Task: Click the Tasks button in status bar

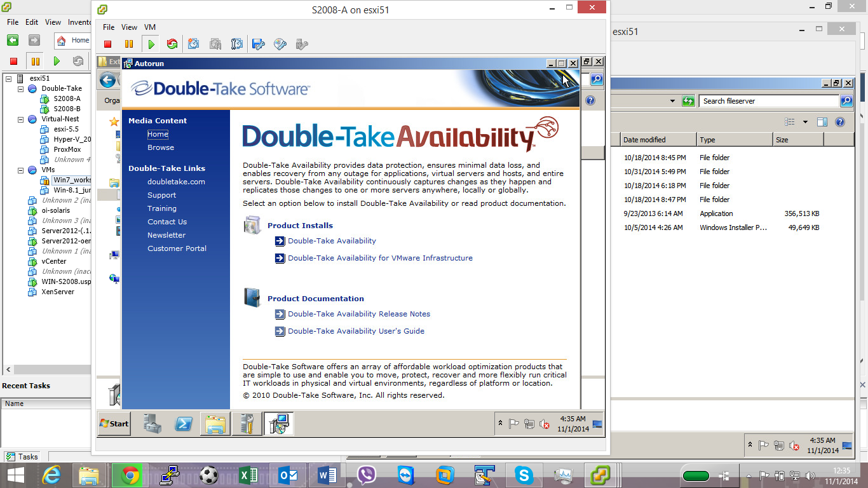Action: coord(22,456)
